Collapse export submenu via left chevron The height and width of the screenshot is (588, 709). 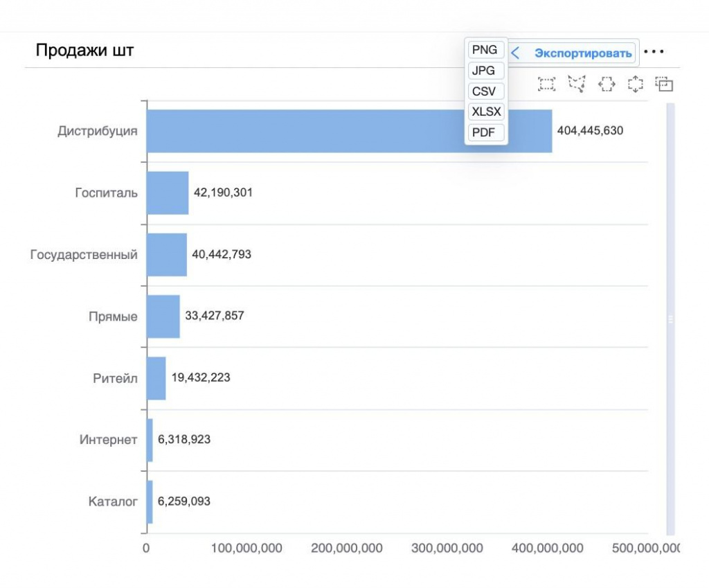pyautogui.click(x=515, y=53)
